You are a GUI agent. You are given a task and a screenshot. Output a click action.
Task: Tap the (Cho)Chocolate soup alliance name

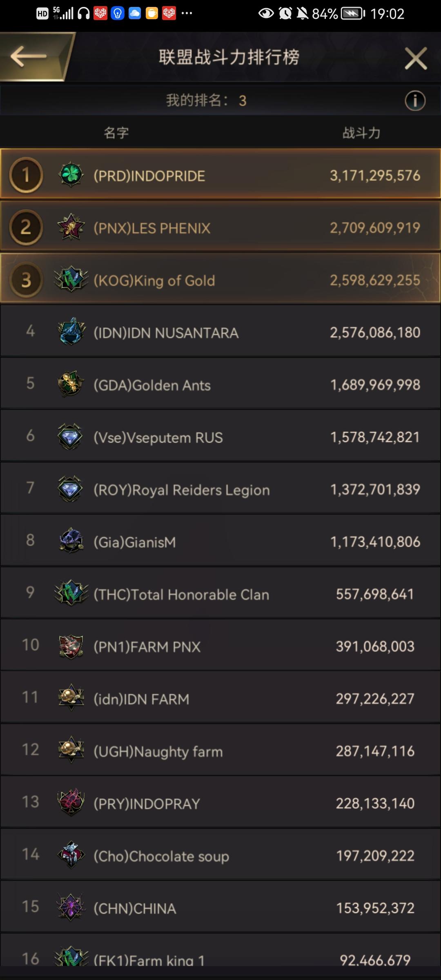pos(161,856)
